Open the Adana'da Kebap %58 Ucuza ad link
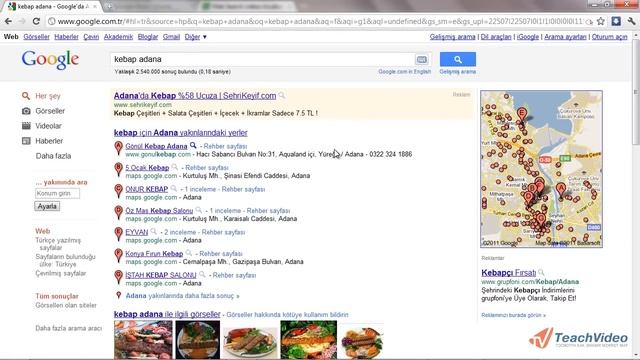Screen dimensions: 640x360 coord(195,96)
